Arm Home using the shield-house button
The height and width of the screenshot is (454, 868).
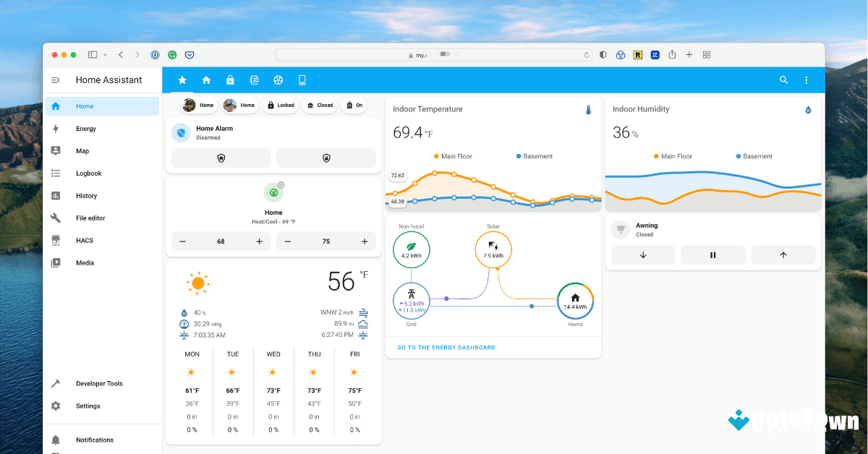coord(221,158)
